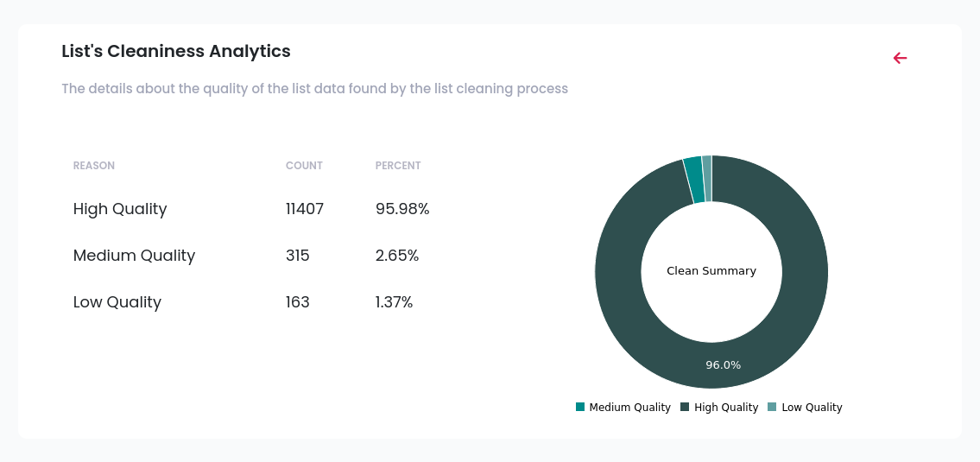Toggle Low Quality legend label in chart
The image size is (980, 462).
[812, 408]
